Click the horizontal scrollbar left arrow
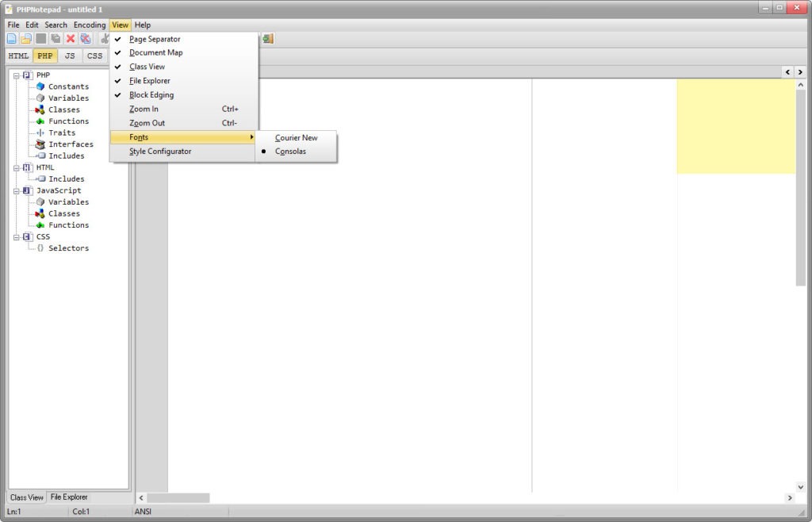Screen dimensions: 812x522 [x=141, y=498]
